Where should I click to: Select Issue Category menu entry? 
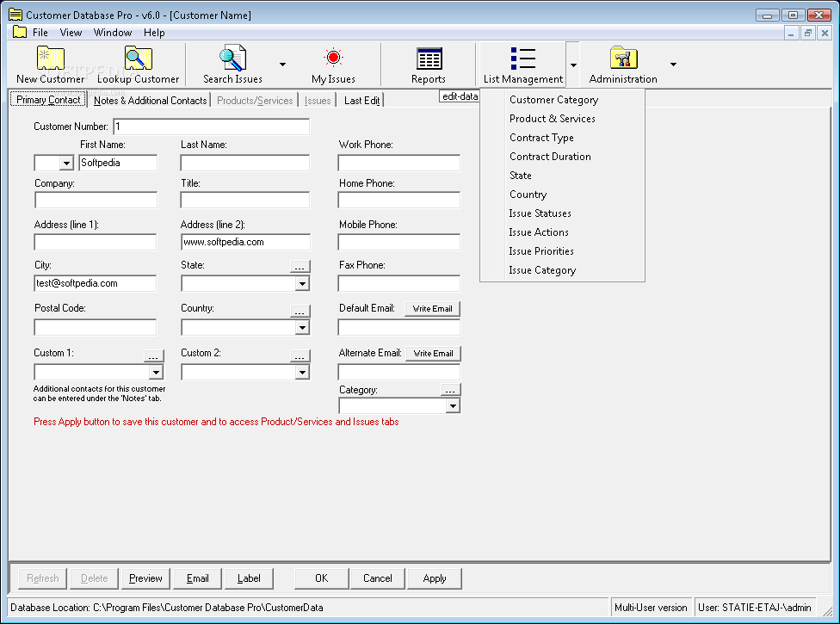coord(562,270)
